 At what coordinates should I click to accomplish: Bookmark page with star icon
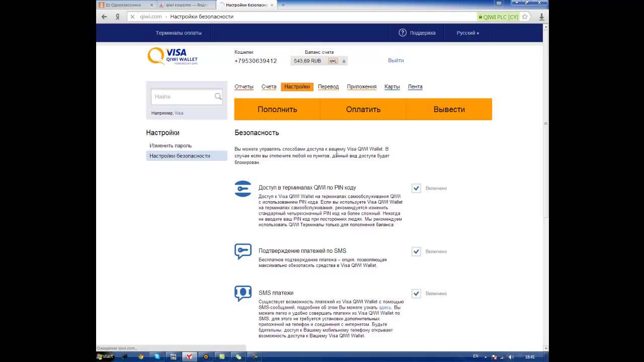[525, 17]
